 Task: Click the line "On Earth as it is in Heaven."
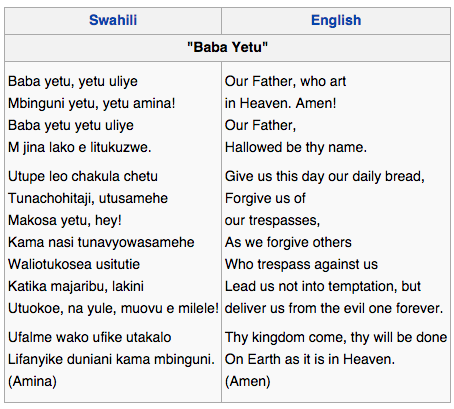310,359
